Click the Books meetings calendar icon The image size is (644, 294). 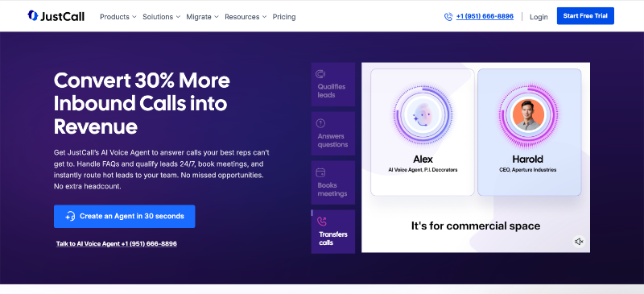[x=320, y=172]
